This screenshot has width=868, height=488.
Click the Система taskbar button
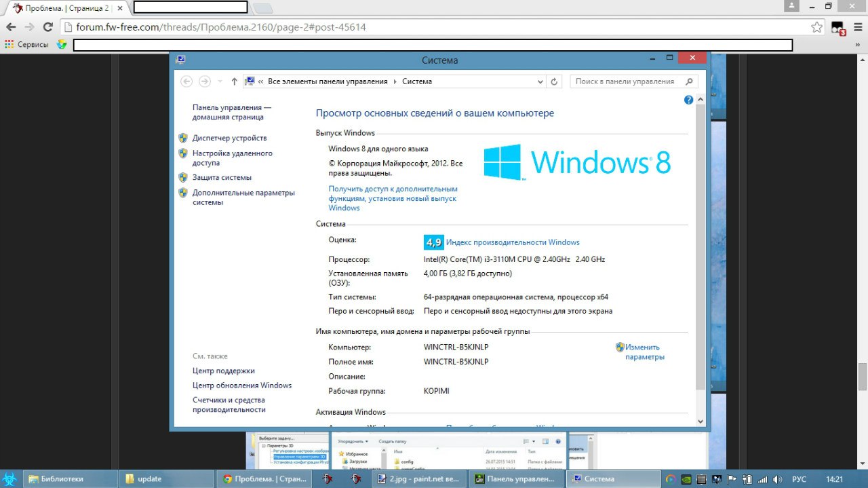click(614, 478)
